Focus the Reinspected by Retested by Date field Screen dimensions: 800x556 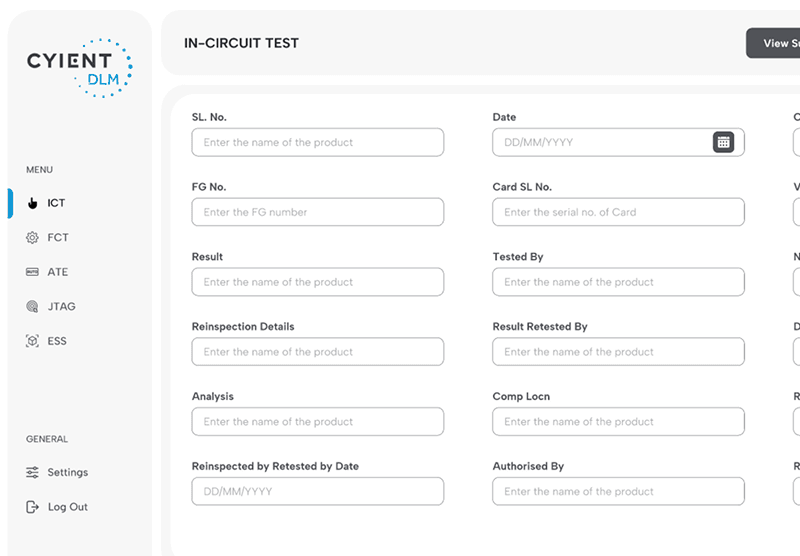[x=318, y=491]
